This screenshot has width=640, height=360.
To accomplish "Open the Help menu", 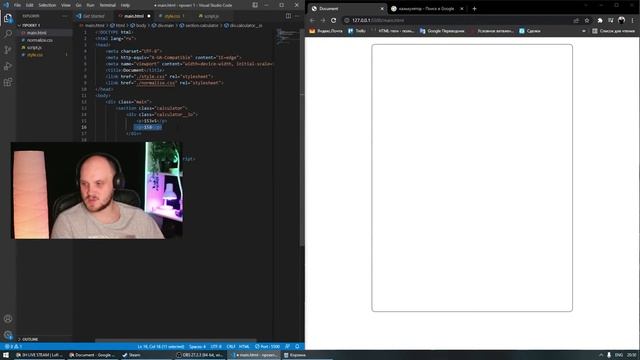I will click(125, 5).
